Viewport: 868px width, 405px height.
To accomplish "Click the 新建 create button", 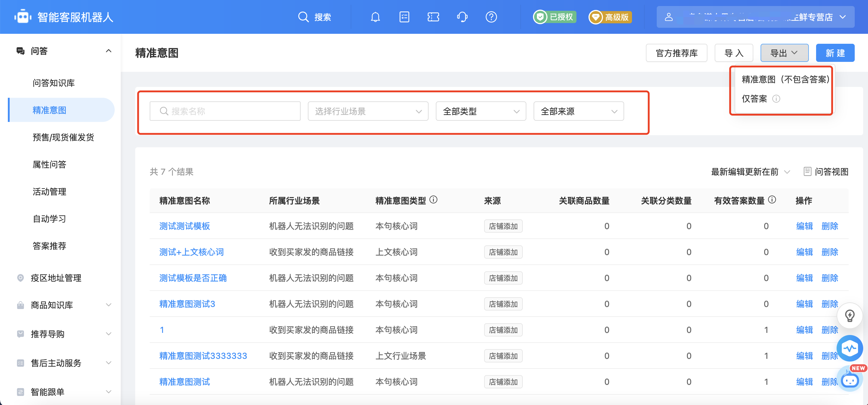I will point(835,53).
